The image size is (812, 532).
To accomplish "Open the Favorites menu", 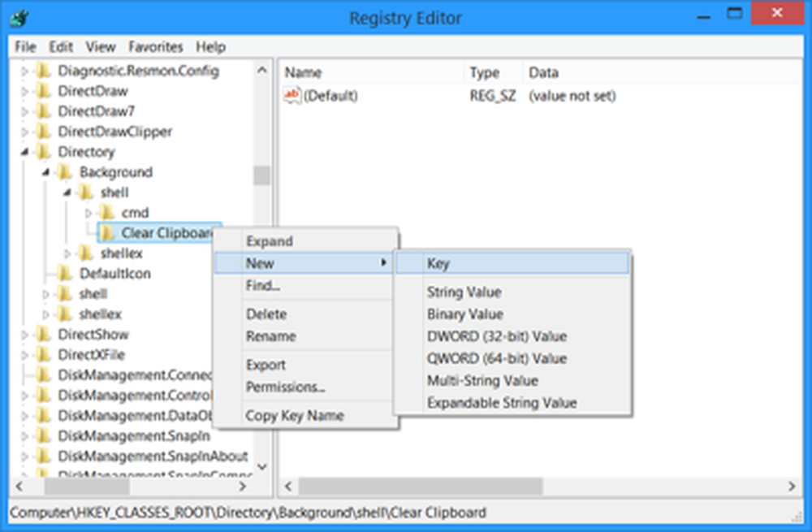I will pyautogui.click(x=155, y=47).
